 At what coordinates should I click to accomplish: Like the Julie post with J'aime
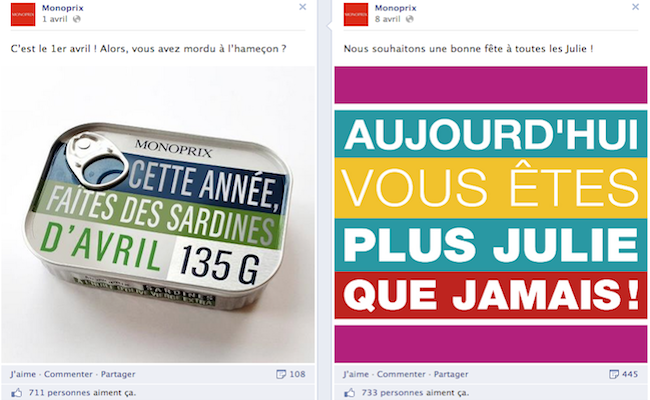[x=356, y=374]
